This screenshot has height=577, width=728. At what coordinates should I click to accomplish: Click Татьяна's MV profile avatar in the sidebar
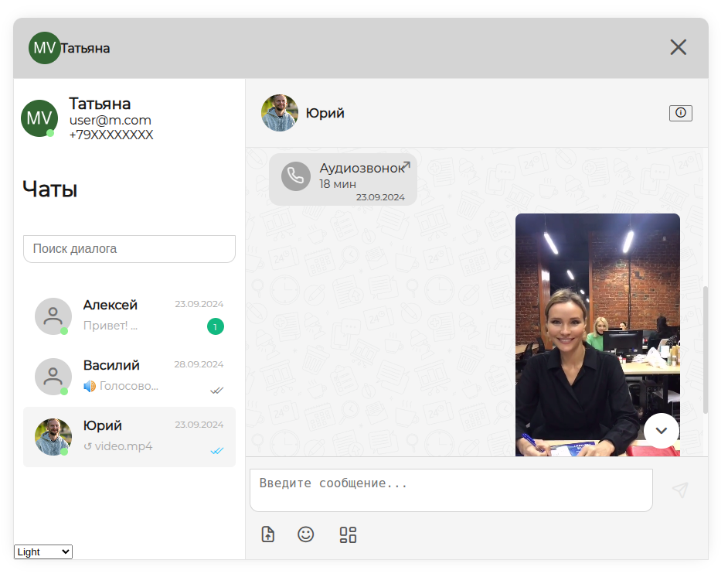tap(39, 118)
